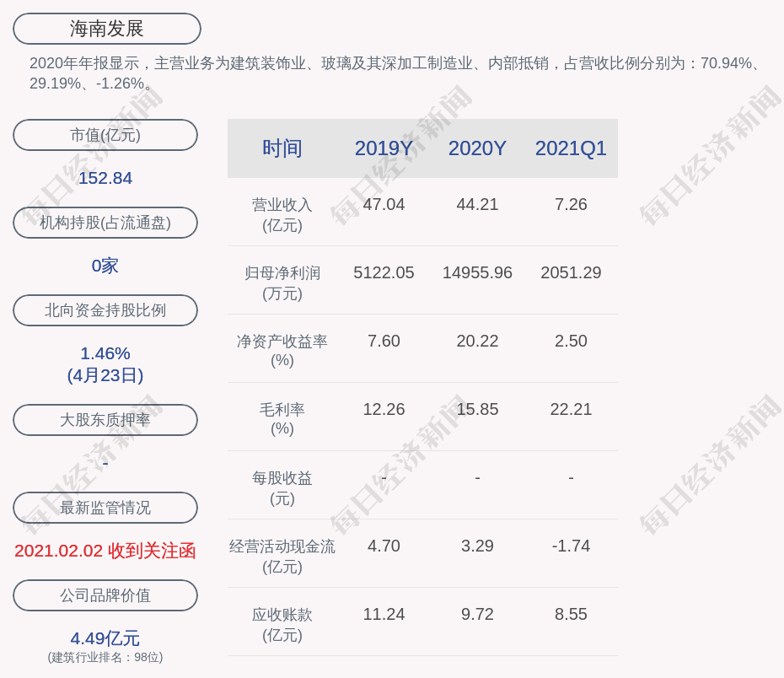Click the 时间 table header
Image resolution: width=784 pixels, height=678 pixels.
[x=282, y=148]
